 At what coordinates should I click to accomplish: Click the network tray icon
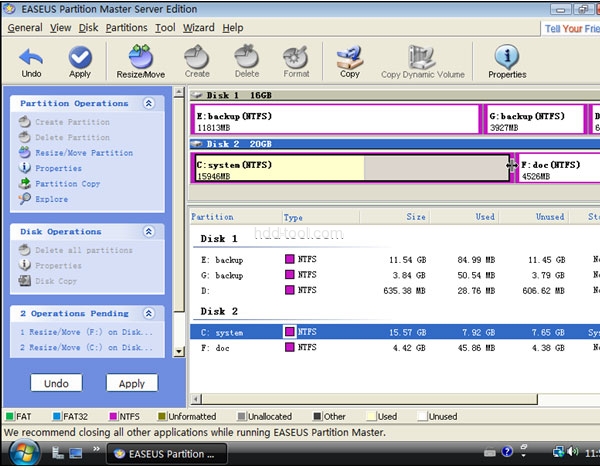tap(558, 452)
